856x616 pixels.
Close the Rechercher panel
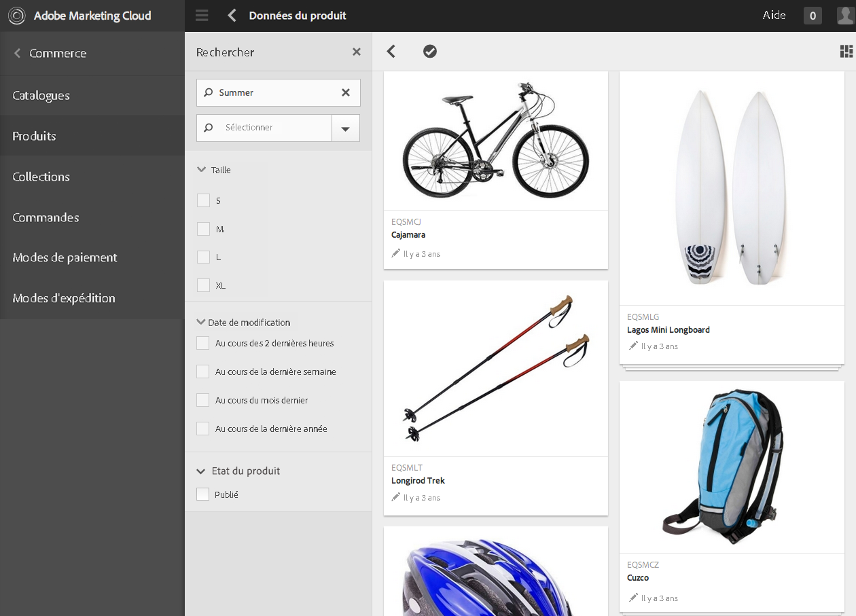(x=357, y=52)
